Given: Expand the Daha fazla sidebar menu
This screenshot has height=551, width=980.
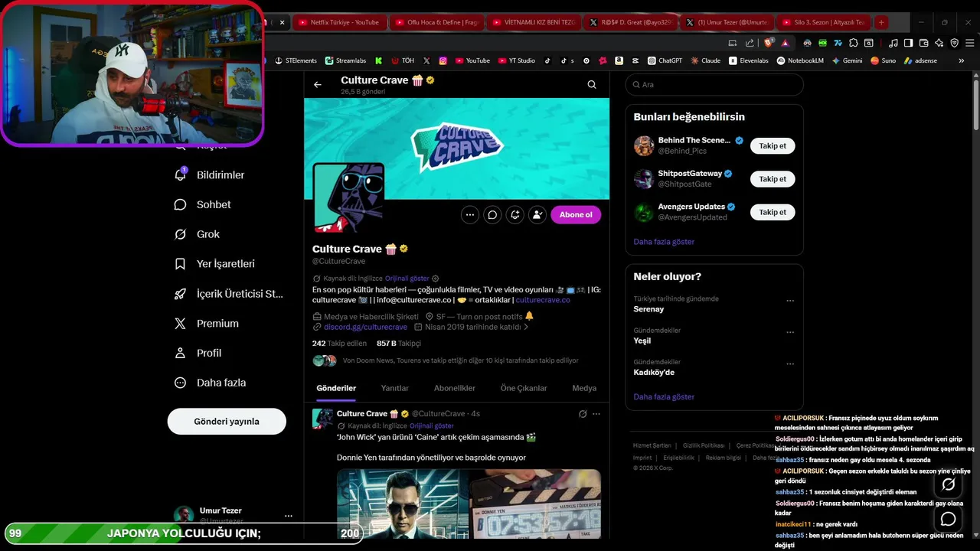Looking at the screenshot, I should [x=210, y=383].
